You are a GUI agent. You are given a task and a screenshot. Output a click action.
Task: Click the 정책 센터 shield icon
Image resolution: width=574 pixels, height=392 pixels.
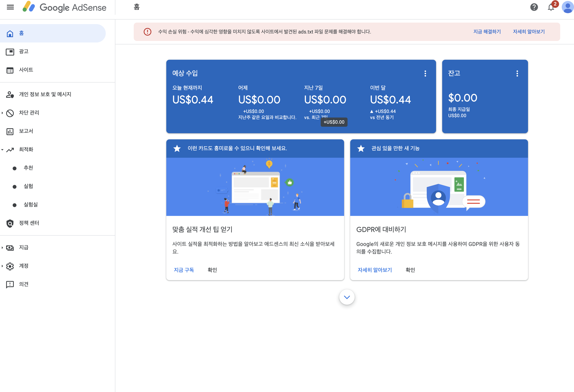click(x=10, y=223)
